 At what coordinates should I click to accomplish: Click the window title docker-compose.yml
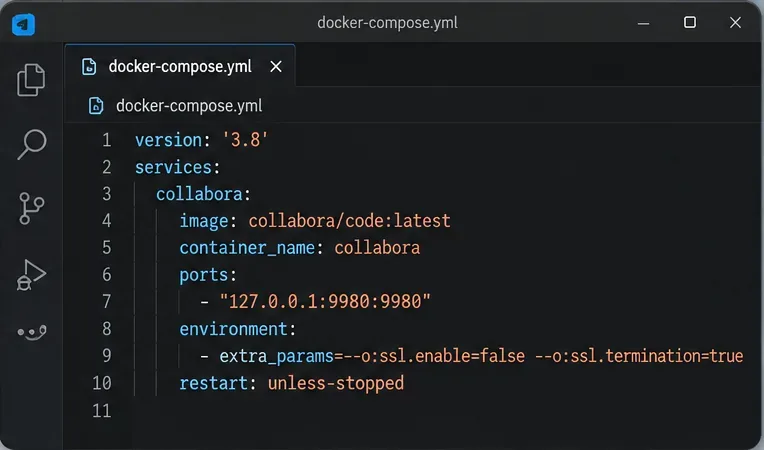click(387, 23)
